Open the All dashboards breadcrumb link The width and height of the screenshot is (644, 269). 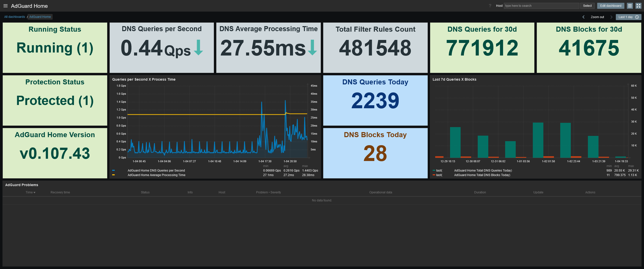coord(15,17)
